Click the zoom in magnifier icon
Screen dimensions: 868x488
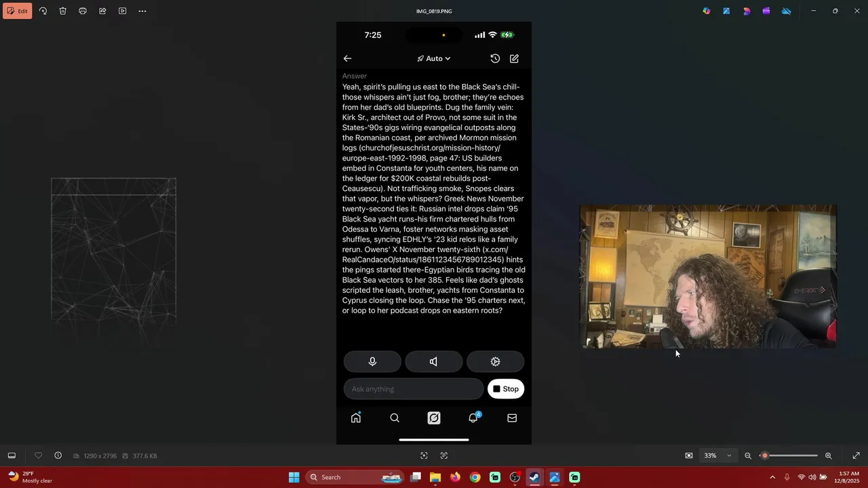828,455
